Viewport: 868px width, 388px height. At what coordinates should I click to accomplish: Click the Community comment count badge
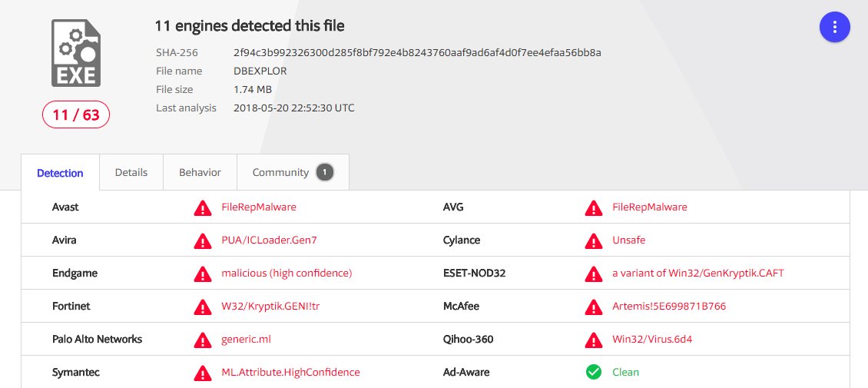click(x=325, y=173)
